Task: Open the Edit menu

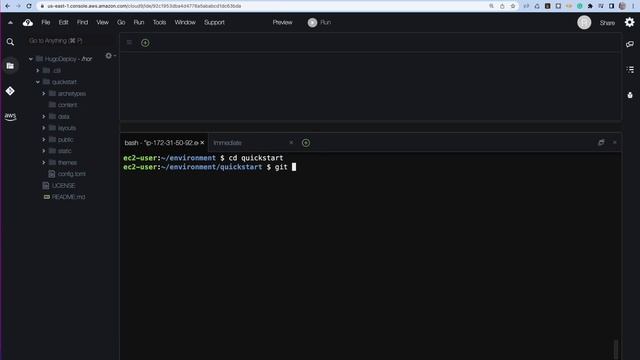Action: pos(63,22)
